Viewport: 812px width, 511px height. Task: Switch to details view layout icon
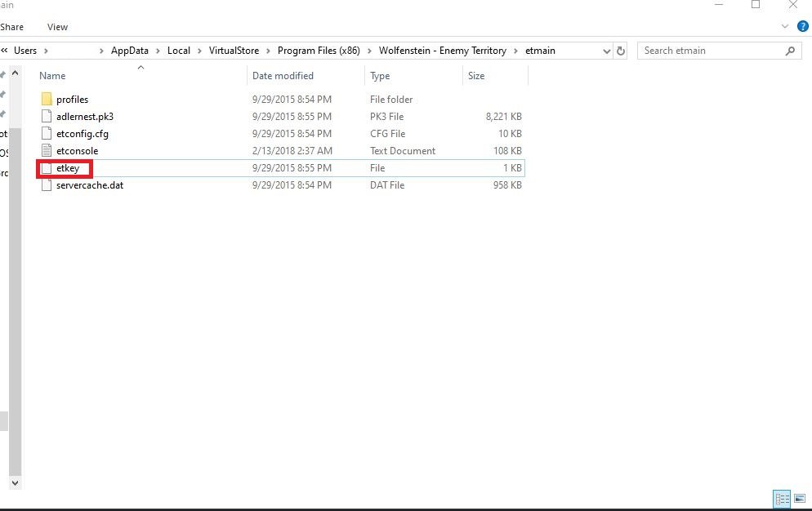point(782,499)
